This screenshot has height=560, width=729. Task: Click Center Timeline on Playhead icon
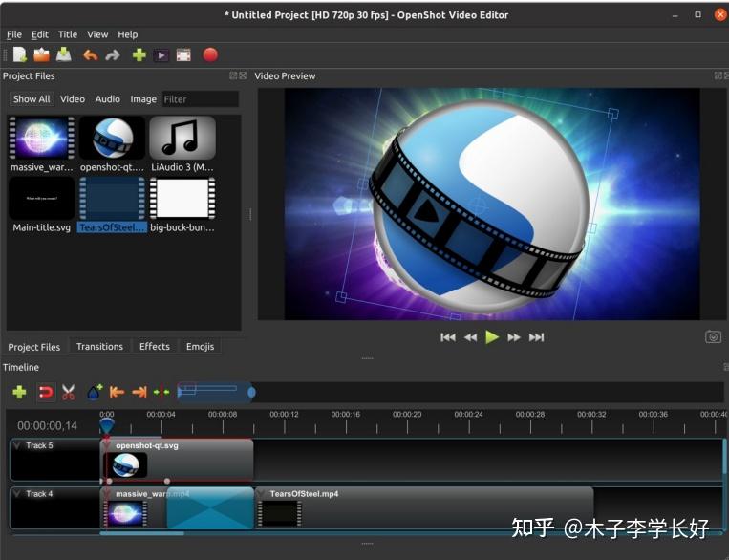click(x=161, y=392)
